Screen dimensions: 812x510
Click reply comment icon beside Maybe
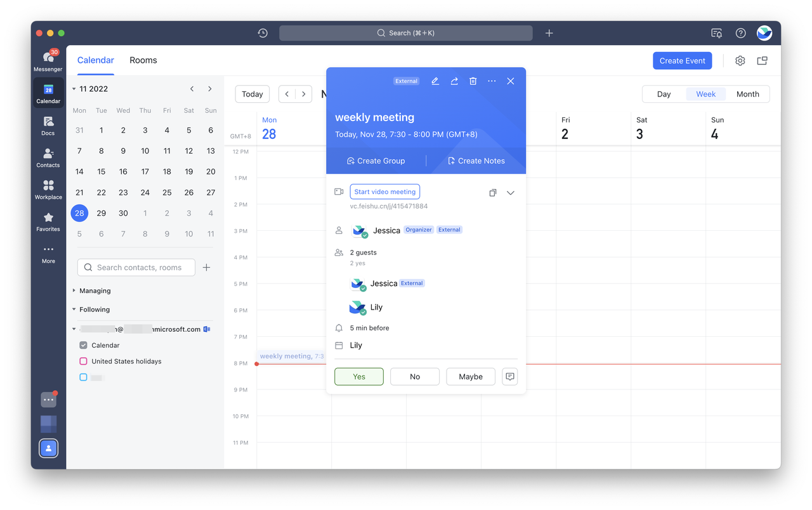click(510, 376)
